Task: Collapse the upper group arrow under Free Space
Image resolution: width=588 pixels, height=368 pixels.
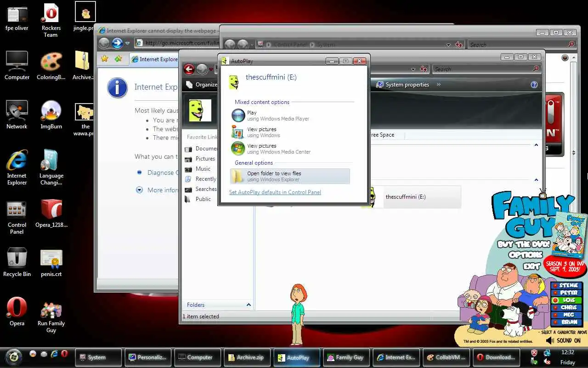Action: click(536, 145)
